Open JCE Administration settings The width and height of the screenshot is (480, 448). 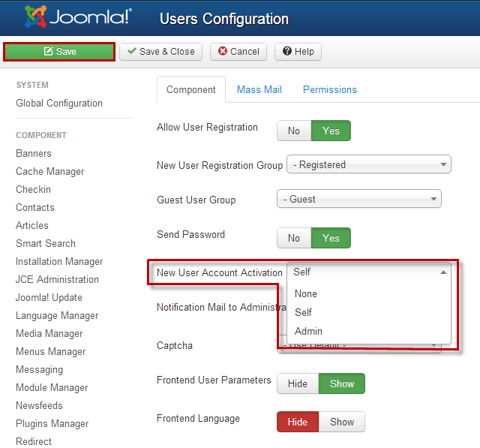57,280
